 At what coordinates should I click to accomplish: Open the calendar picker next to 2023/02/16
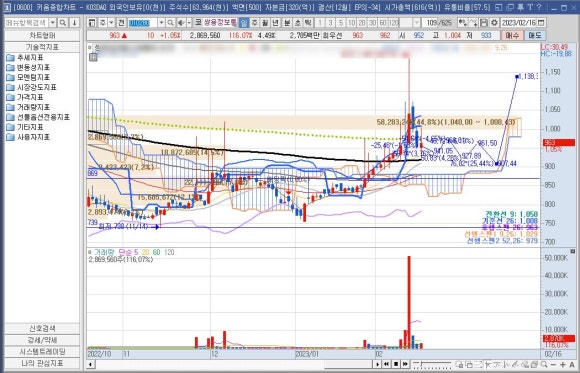click(541, 23)
